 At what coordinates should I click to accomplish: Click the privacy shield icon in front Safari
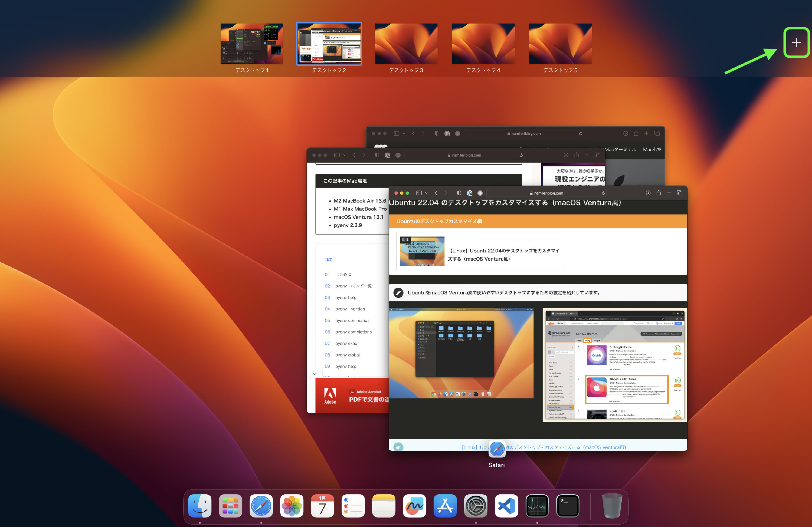pyautogui.click(x=459, y=193)
